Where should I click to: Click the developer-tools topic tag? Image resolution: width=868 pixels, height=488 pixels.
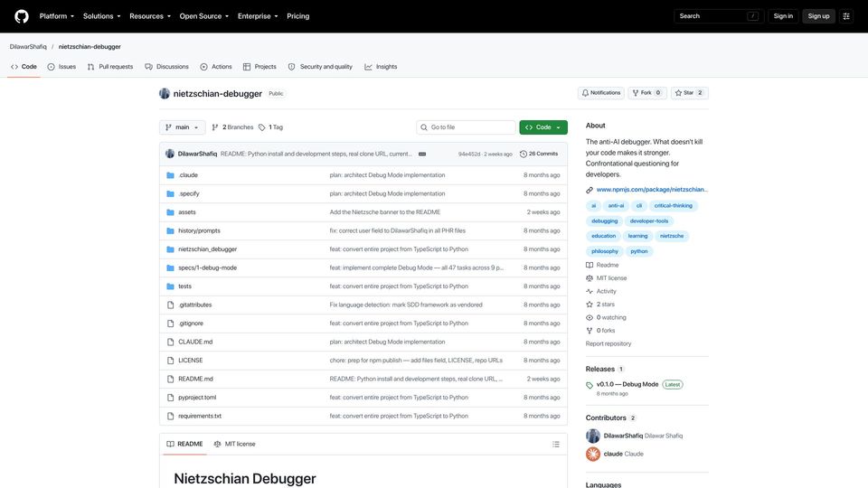point(649,221)
